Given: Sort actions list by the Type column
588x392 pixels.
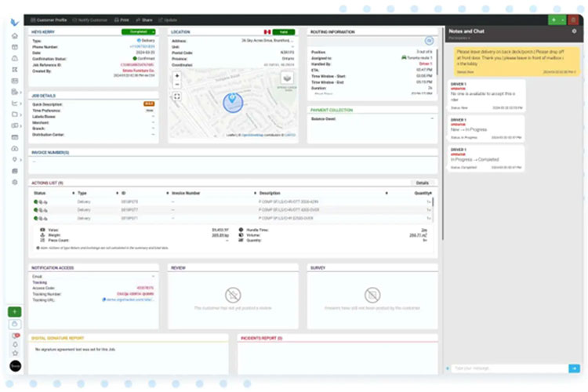Looking at the screenshot, I should click(82, 193).
